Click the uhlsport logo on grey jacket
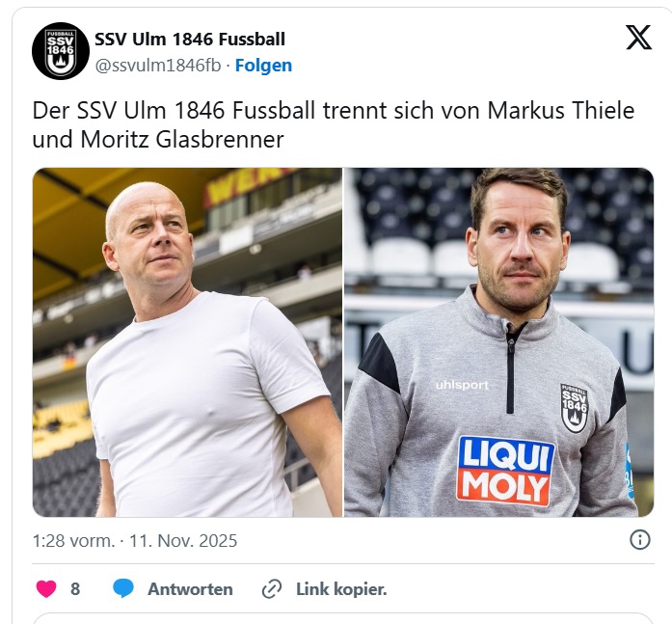The height and width of the screenshot is (624, 672). coord(462,385)
